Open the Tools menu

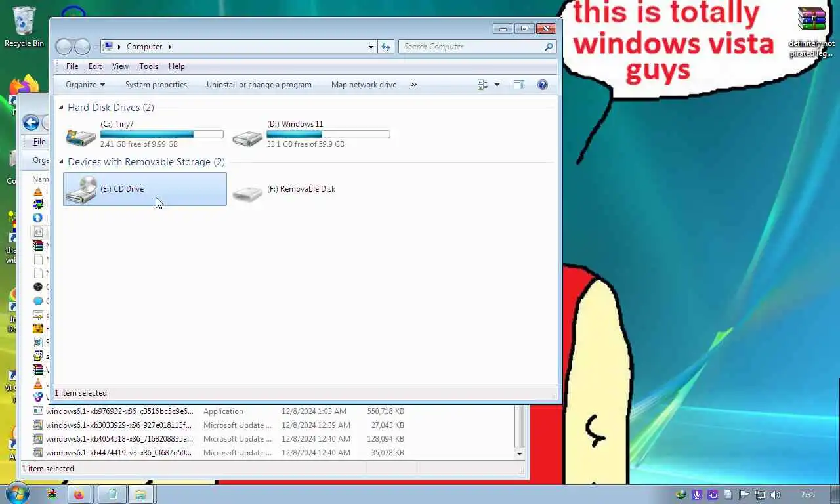point(148,66)
